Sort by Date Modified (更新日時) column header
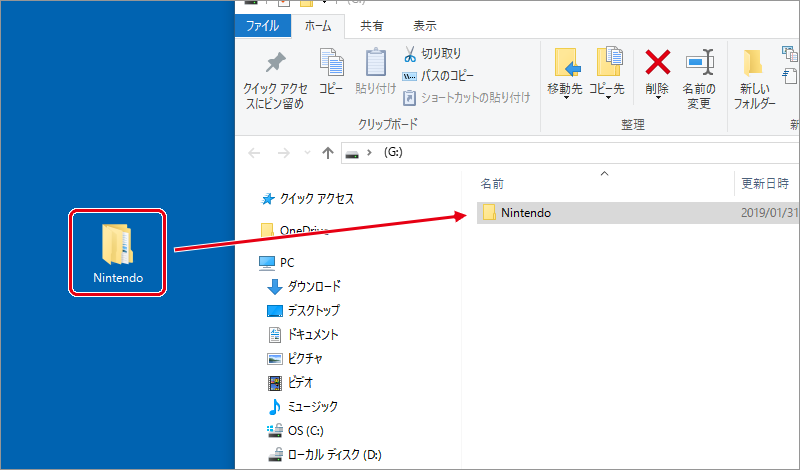 (x=767, y=184)
